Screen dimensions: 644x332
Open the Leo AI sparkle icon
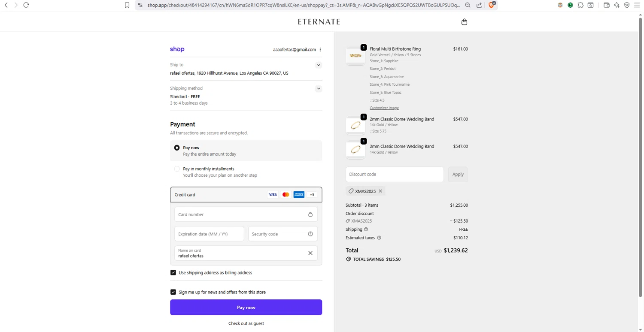617,5
